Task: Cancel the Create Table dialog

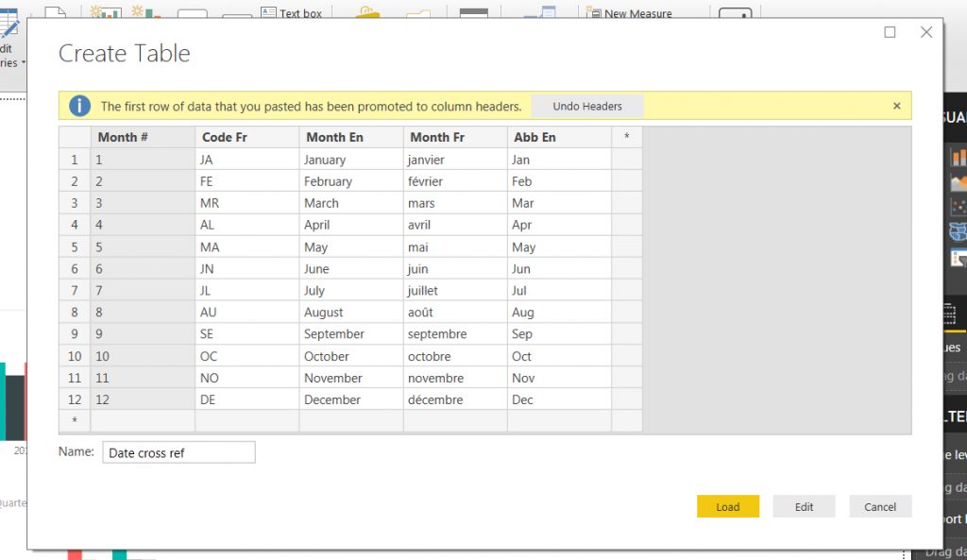Action: tap(879, 506)
